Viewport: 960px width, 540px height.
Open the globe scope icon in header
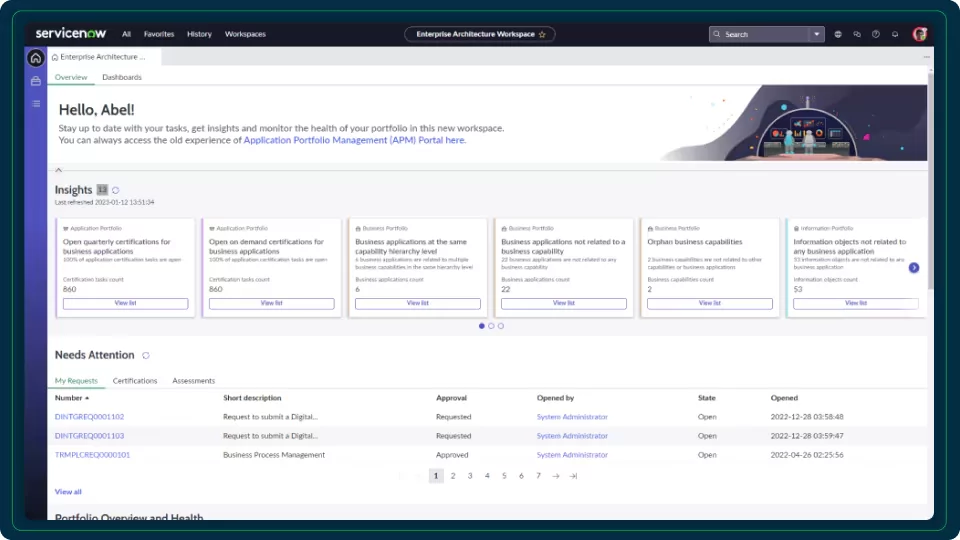[838, 34]
